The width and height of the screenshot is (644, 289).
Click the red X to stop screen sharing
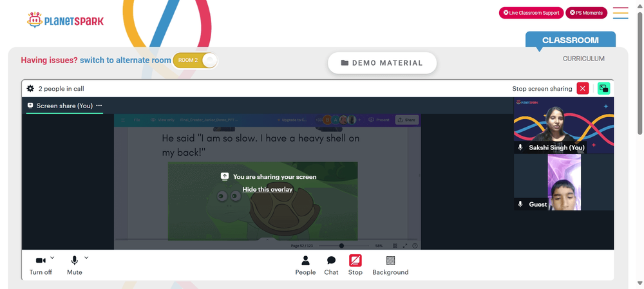[x=582, y=88]
